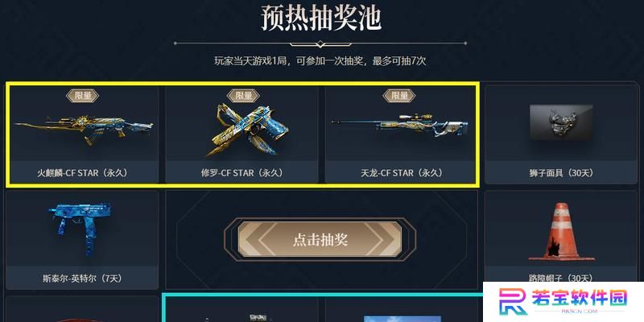Click the 限量 badge above 修罗
Viewport: 644px width, 322px height.
pos(243,96)
